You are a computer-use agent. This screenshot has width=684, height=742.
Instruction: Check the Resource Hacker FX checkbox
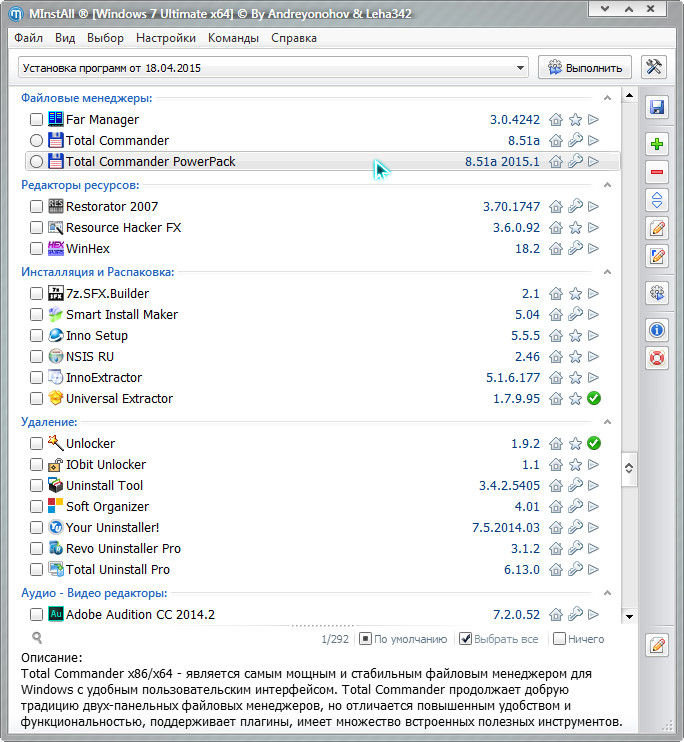(x=36, y=228)
